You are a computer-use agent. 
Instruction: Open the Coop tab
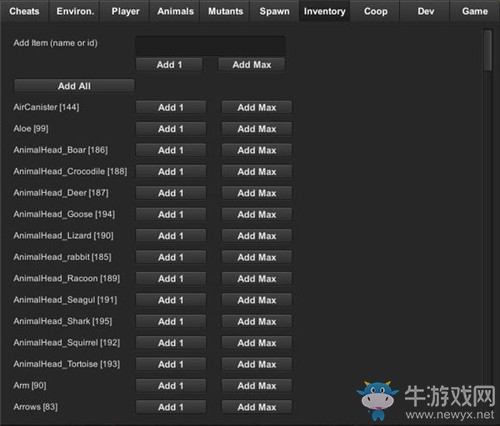(375, 11)
